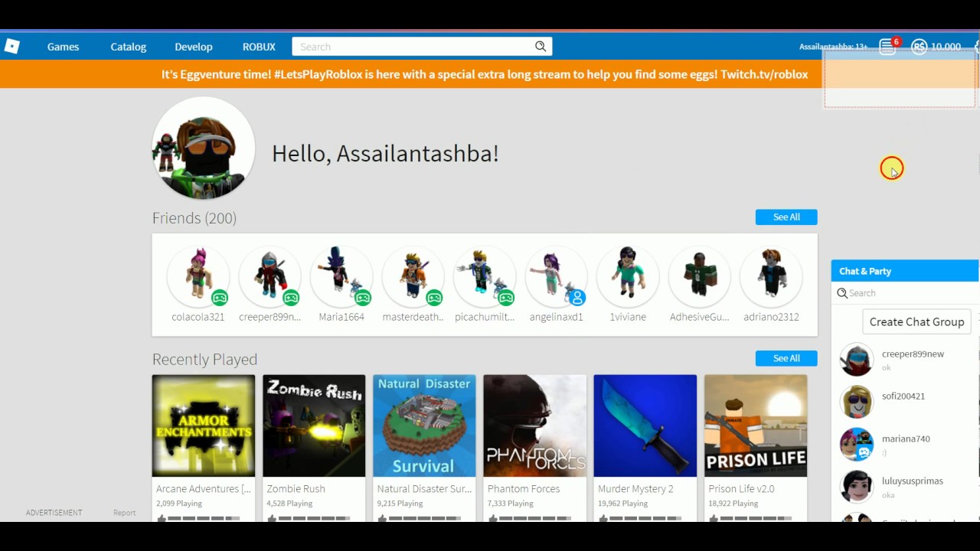Click the 'Recently Played' heading
Image resolution: width=980 pixels, height=551 pixels.
[204, 359]
